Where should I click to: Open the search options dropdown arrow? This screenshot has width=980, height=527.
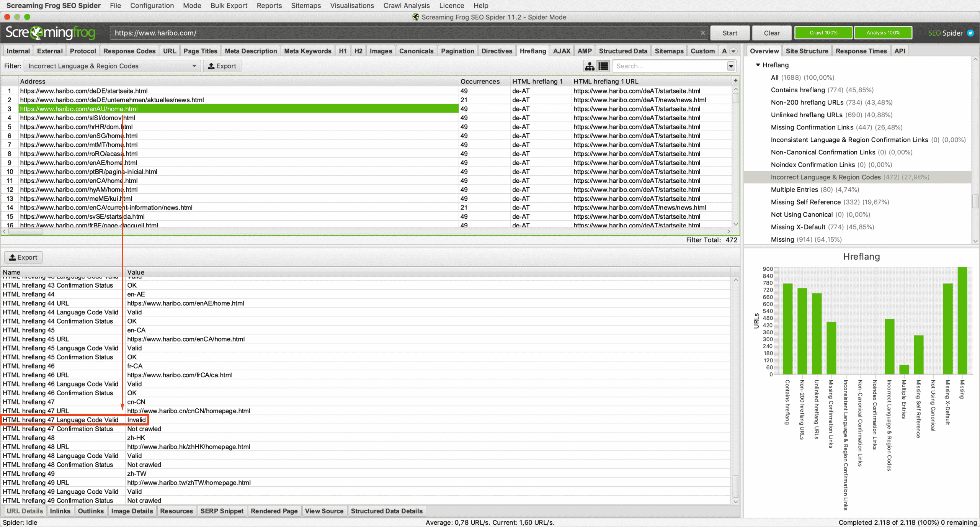pyautogui.click(x=731, y=66)
